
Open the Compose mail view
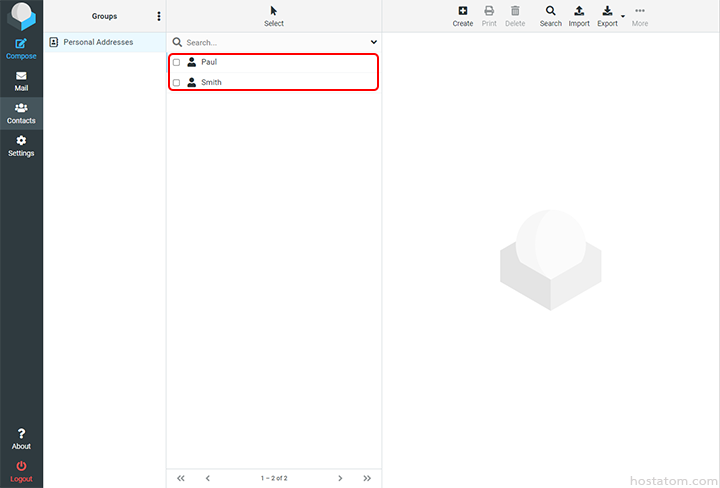21,48
